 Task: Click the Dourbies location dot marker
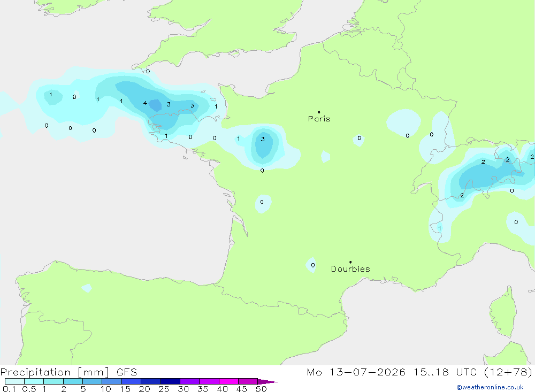(x=350, y=262)
